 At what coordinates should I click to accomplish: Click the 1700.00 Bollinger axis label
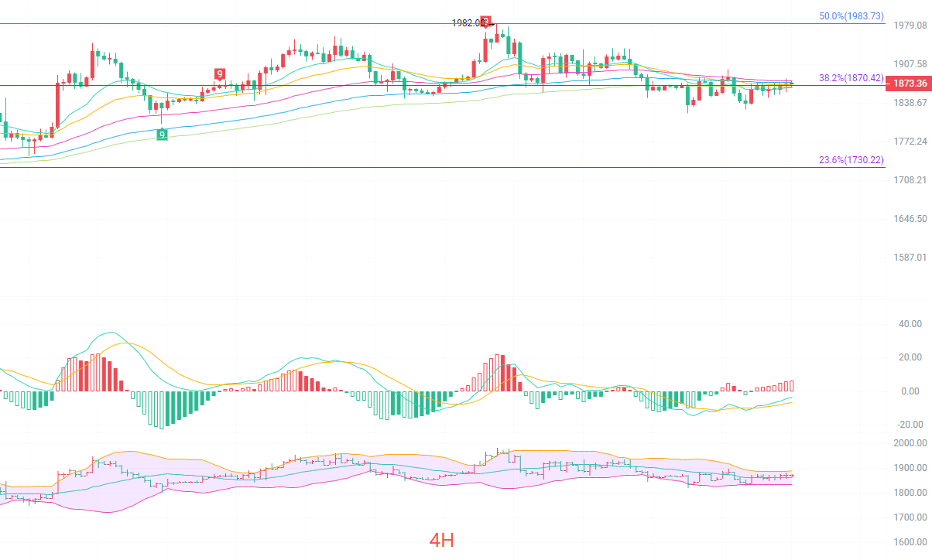pos(910,517)
